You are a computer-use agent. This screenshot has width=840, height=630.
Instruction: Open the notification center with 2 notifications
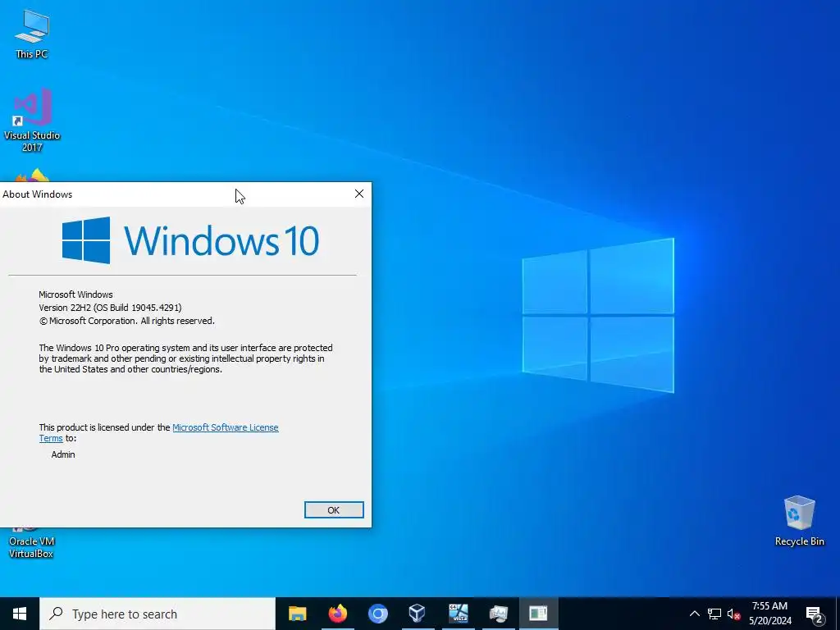point(815,614)
